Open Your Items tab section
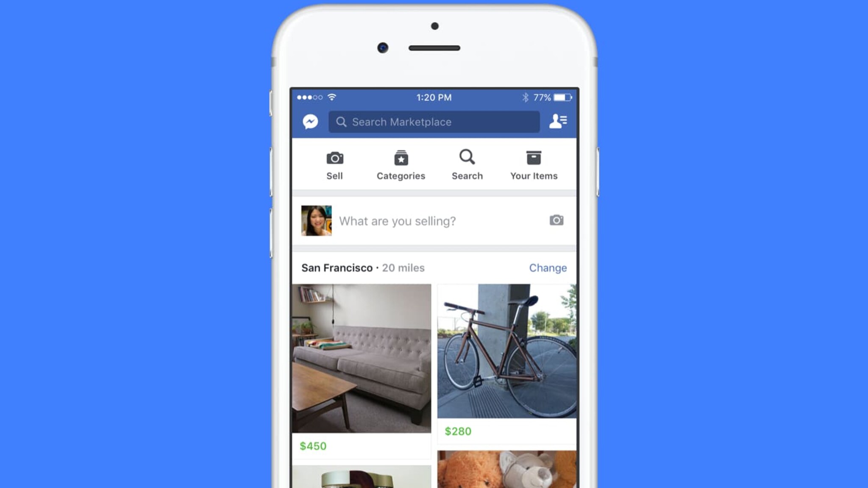The height and width of the screenshot is (488, 868). click(534, 165)
